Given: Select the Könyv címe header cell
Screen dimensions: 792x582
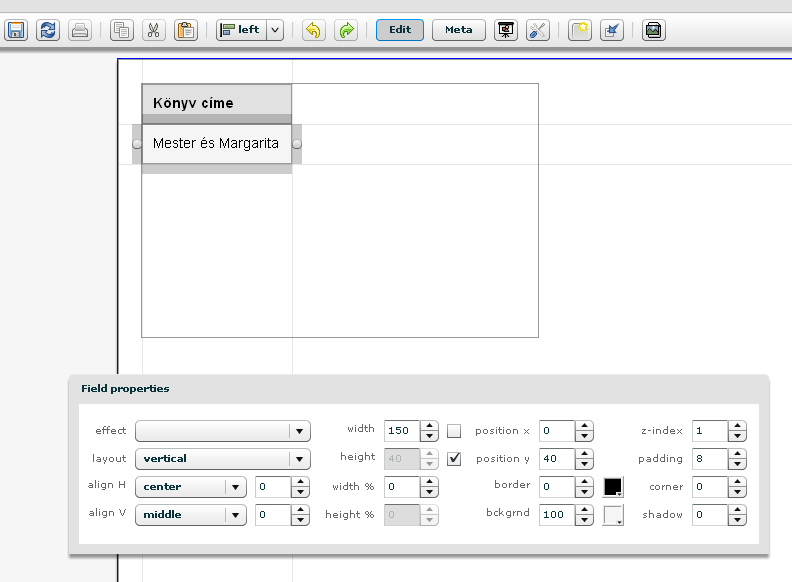Looking at the screenshot, I should (x=217, y=103).
